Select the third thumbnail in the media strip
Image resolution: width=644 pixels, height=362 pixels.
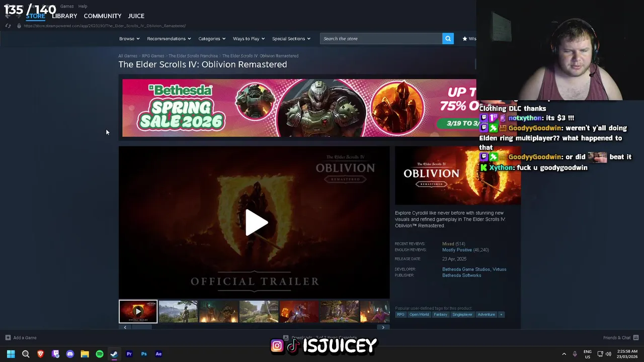point(218,312)
